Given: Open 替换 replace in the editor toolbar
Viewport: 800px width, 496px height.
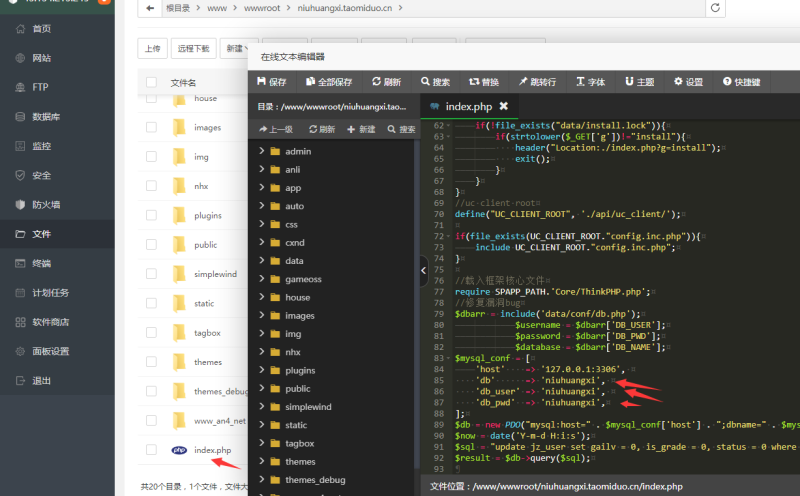Looking at the screenshot, I should [x=484, y=82].
